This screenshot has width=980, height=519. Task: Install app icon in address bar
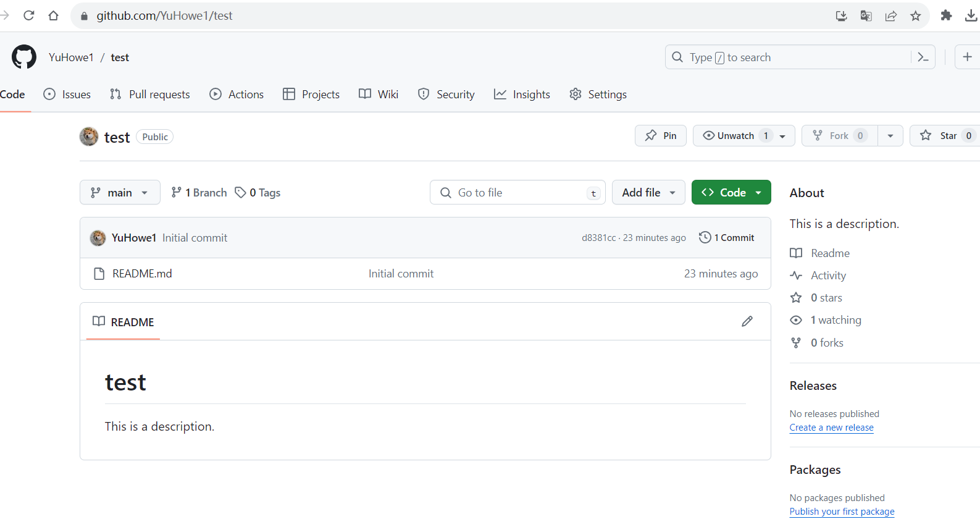click(841, 16)
